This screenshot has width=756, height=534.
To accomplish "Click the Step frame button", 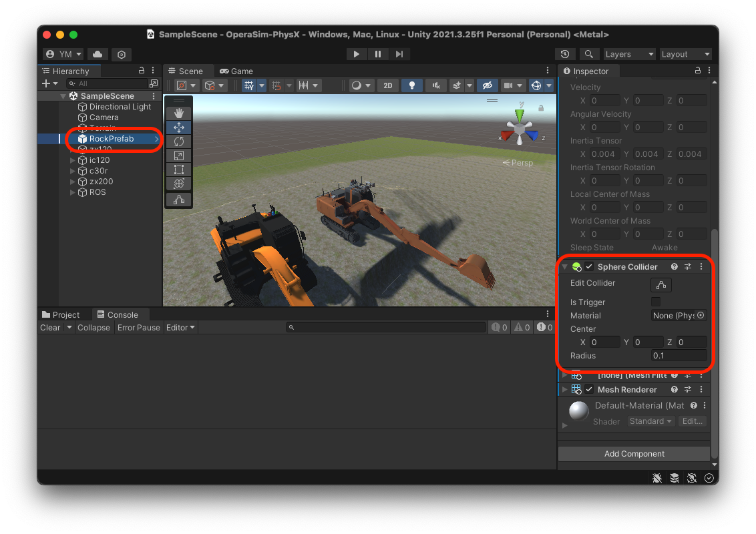I will (399, 54).
